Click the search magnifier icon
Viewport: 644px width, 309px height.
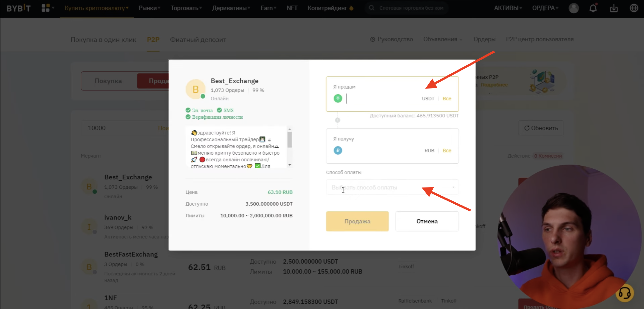(x=371, y=8)
